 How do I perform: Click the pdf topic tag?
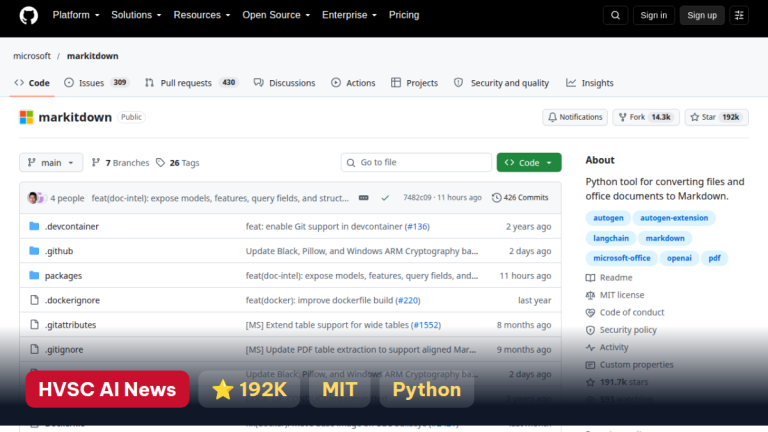pos(714,258)
